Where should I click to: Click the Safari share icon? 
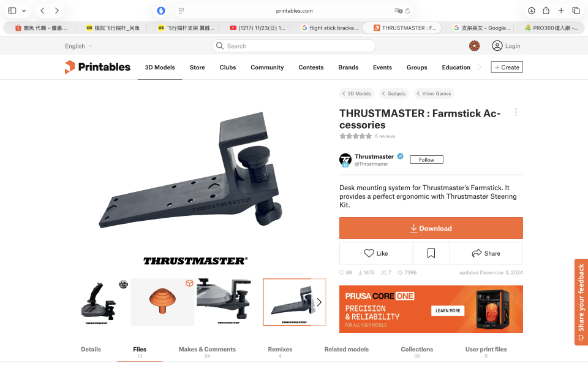coord(546,10)
